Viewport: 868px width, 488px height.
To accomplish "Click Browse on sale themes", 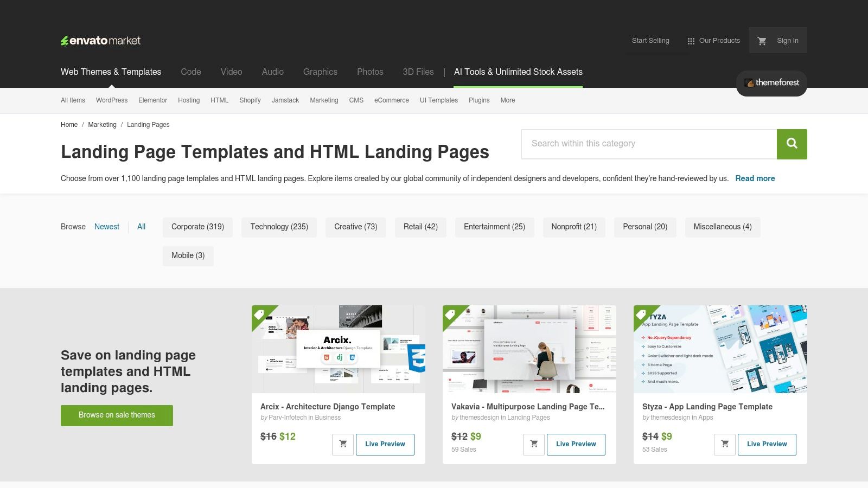I will pos(117,415).
